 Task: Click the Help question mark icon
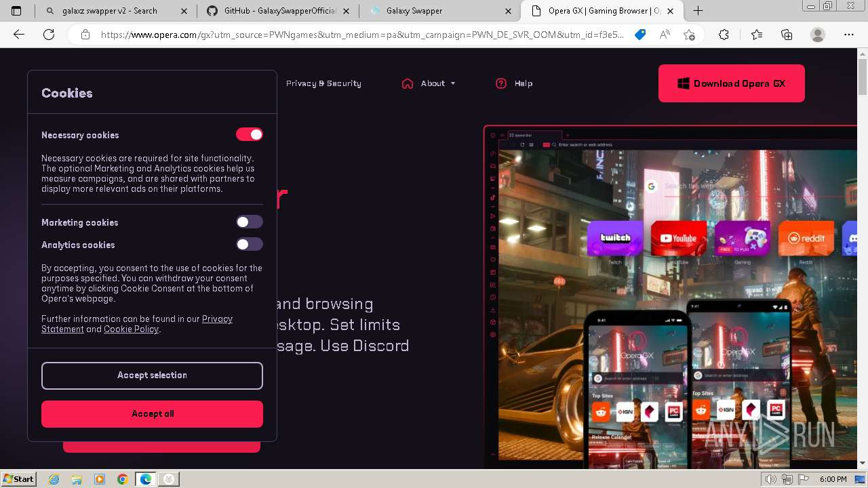pos(501,83)
